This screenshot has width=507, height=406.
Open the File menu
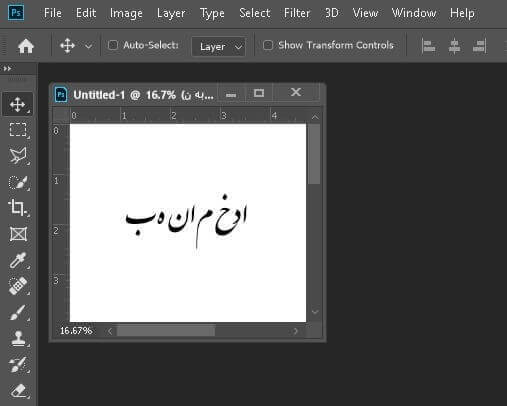coord(53,13)
